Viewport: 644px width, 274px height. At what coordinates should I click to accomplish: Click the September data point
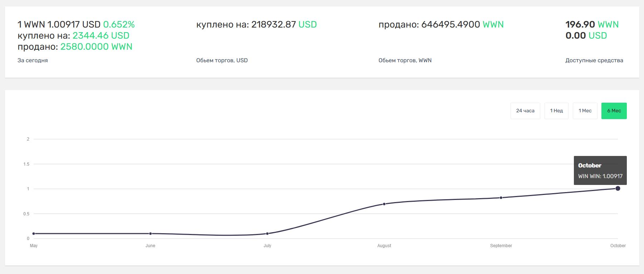[501, 197]
